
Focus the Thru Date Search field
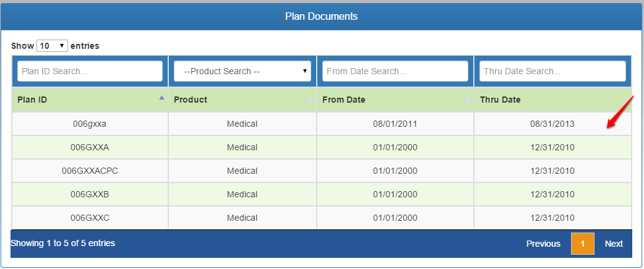(553, 71)
